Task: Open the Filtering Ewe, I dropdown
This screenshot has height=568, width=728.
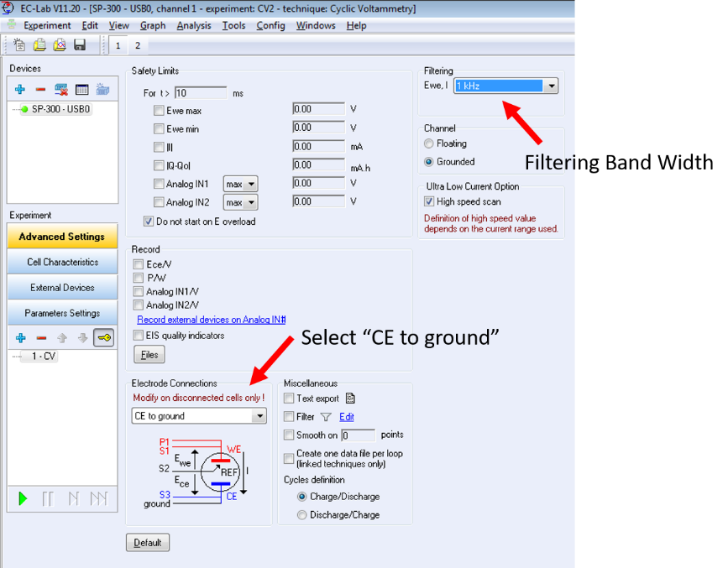Action: click(551, 86)
